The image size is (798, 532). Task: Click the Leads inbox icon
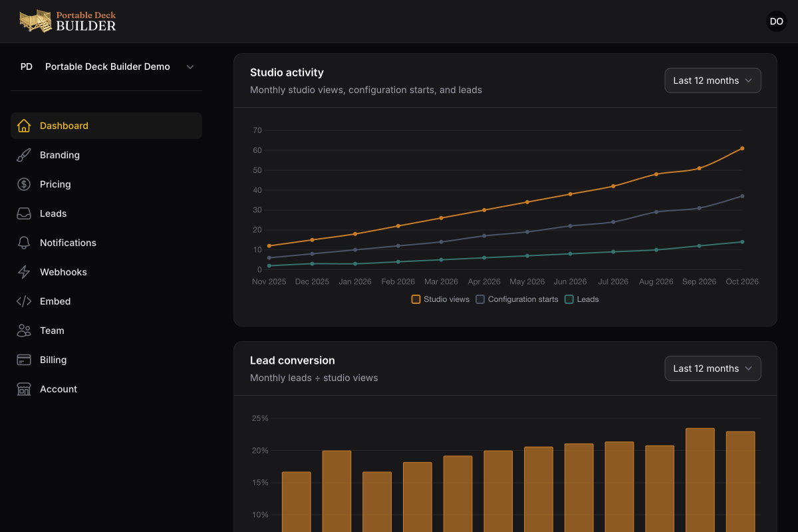pyautogui.click(x=24, y=213)
